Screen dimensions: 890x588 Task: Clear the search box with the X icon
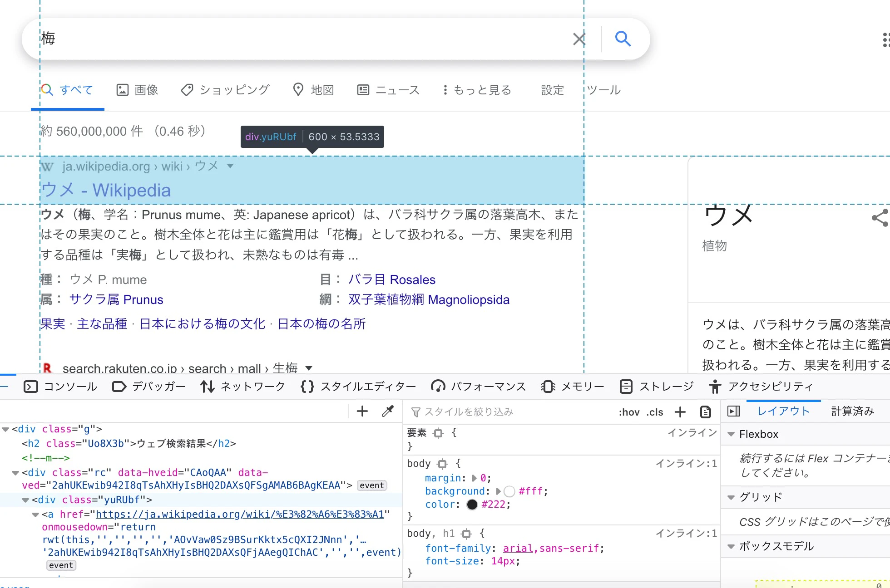click(x=579, y=39)
